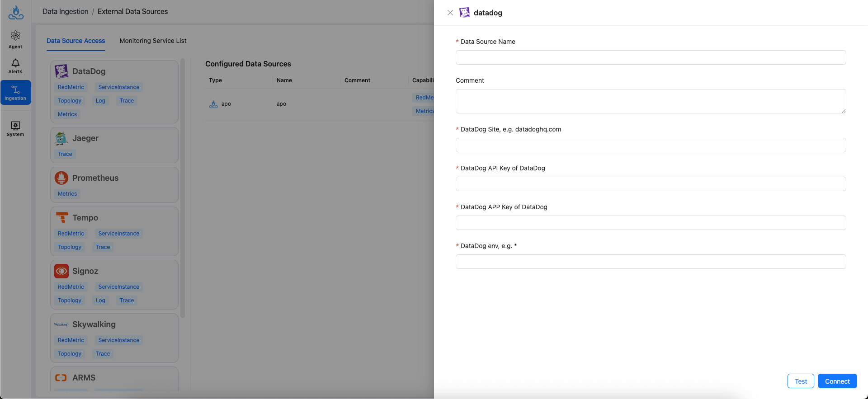The image size is (868, 399).
Task: Click into the Comment text area
Action: click(x=651, y=101)
